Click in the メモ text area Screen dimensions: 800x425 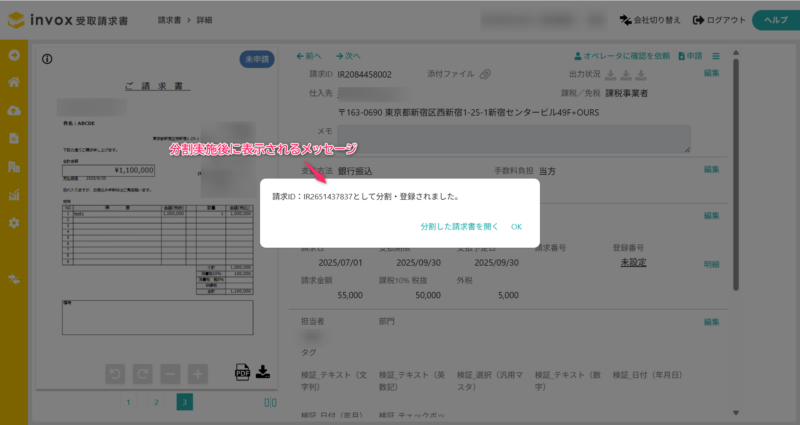click(x=514, y=139)
